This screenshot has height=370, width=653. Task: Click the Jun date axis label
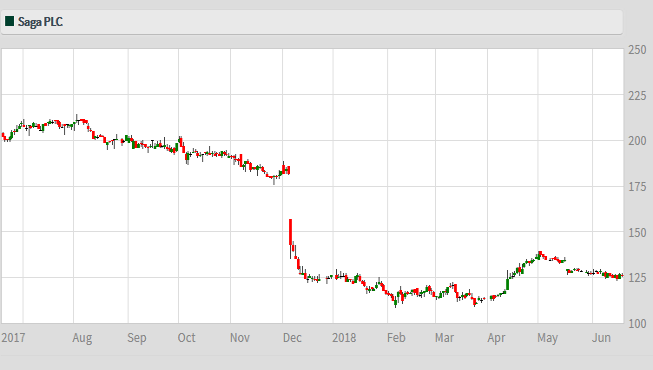tap(601, 338)
